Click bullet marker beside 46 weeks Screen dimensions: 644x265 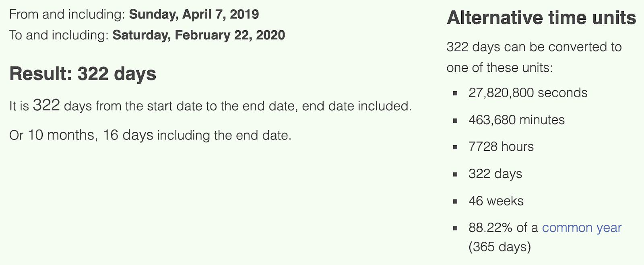(x=455, y=201)
